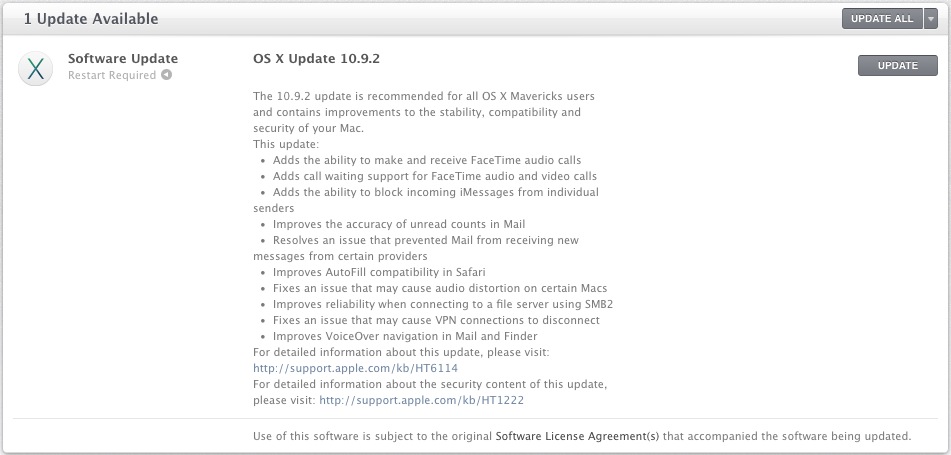Open the support.apple.com/kb/HT1222 link
This screenshot has height=455, width=951.
coord(422,400)
